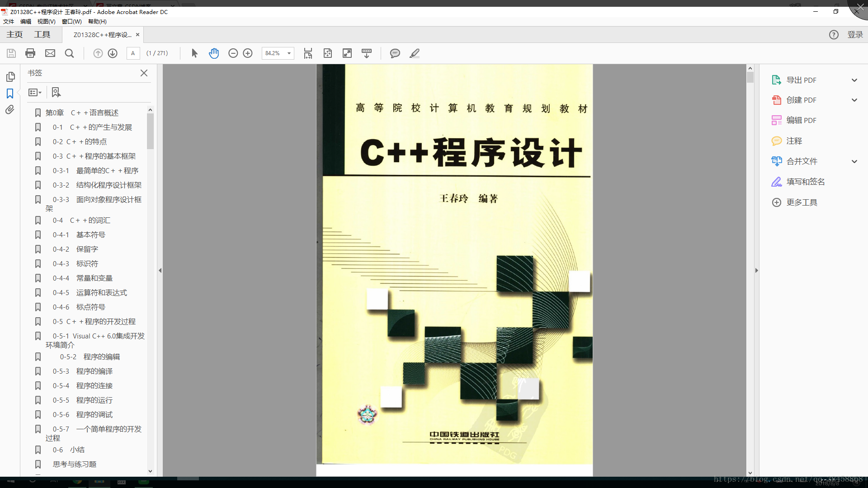Image resolution: width=868 pixels, height=488 pixels.
Task: Click the Add new bookmark icon
Action: pos(56,92)
